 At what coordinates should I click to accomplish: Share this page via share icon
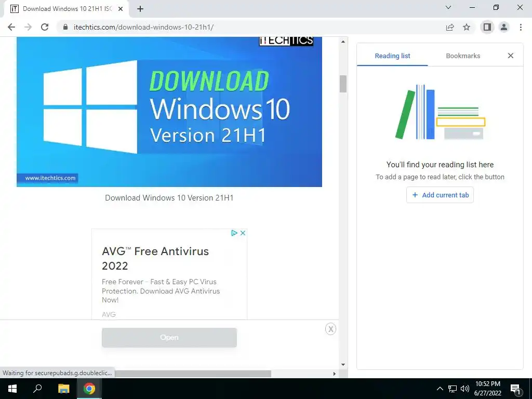tap(450, 27)
